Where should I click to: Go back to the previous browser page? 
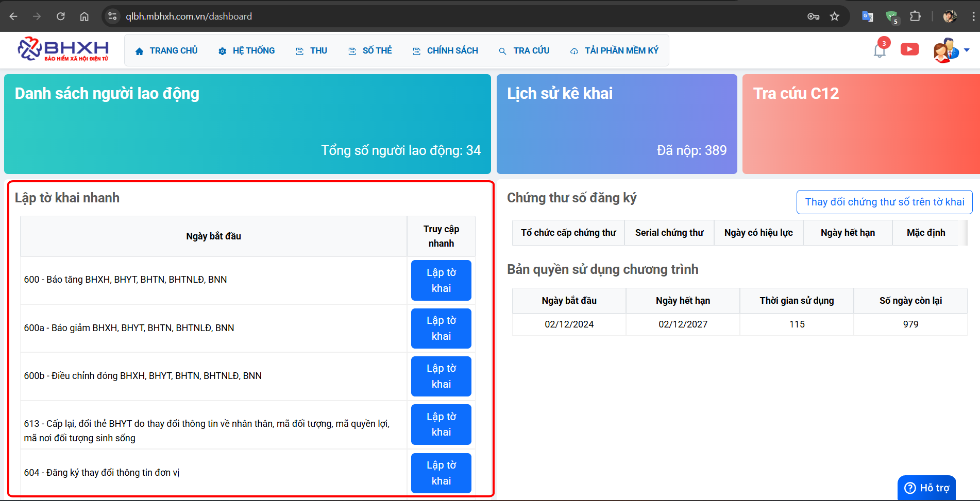point(13,16)
